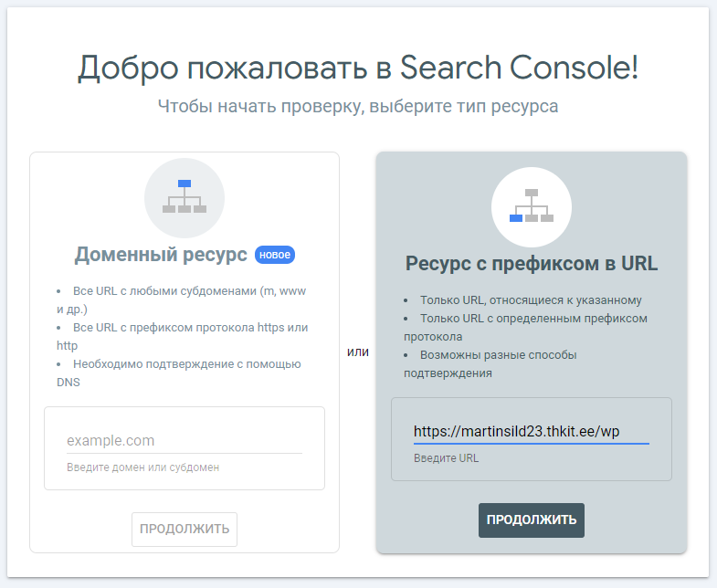Select the 'Ресурс с префиксом в URL' heading

point(532,263)
